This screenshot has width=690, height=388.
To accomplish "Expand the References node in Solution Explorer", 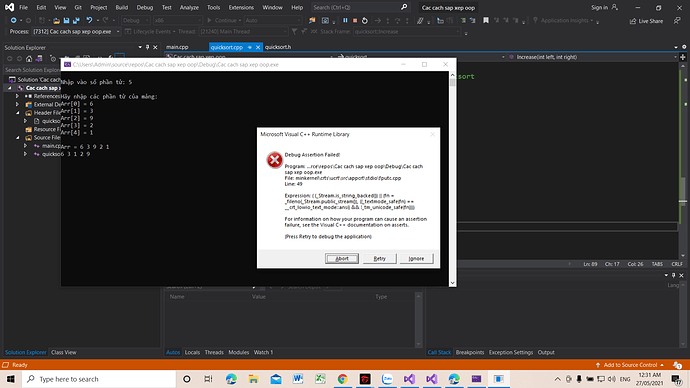I will point(18,96).
